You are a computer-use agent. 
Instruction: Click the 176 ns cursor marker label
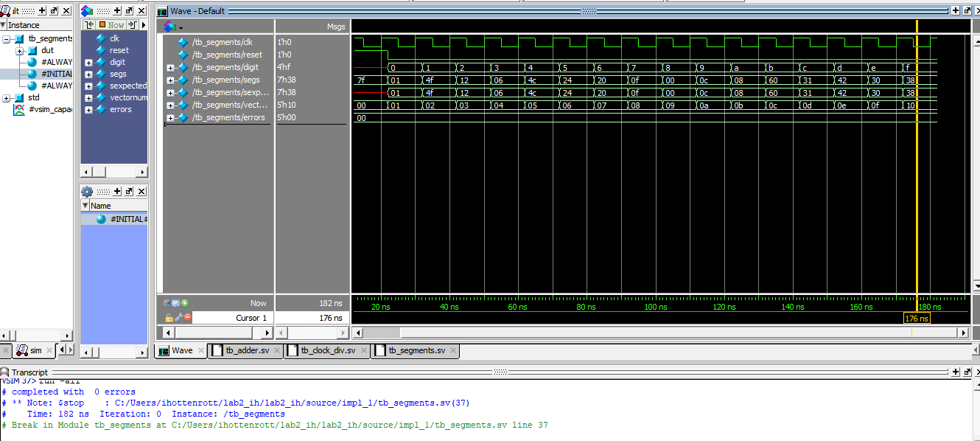click(917, 319)
